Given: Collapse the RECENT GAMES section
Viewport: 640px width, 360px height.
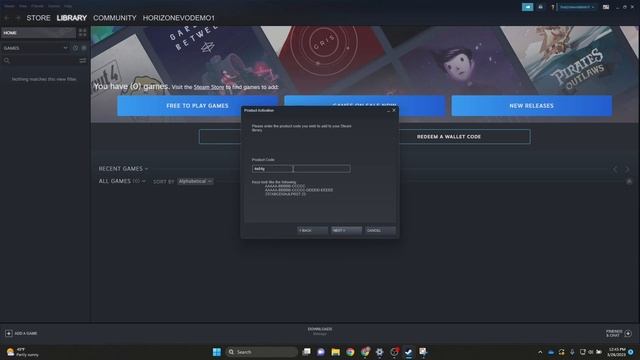Looking at the screenshot, I should click(123, 169).
